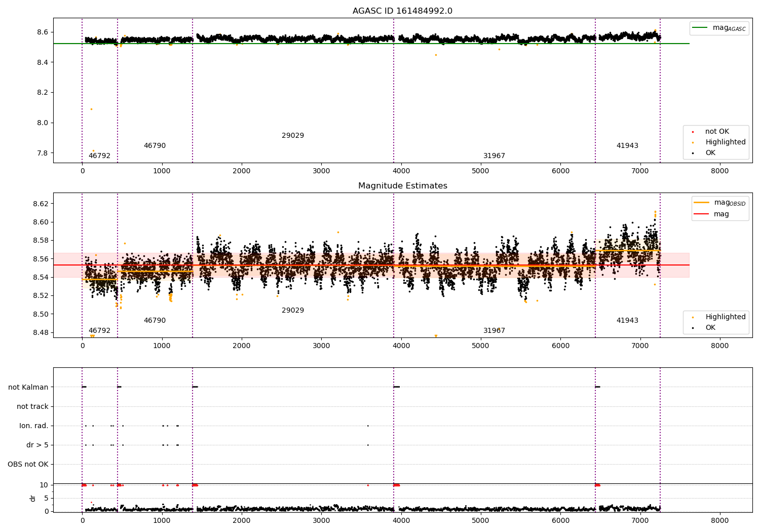
Task: Click the 'Ion. rad.' y-axis label
Action: (x=34, y=426)
